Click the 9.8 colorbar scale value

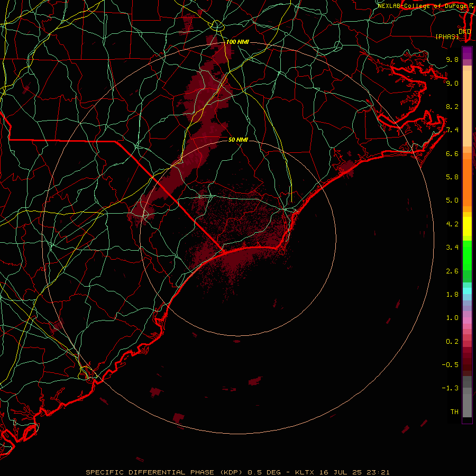452,59
